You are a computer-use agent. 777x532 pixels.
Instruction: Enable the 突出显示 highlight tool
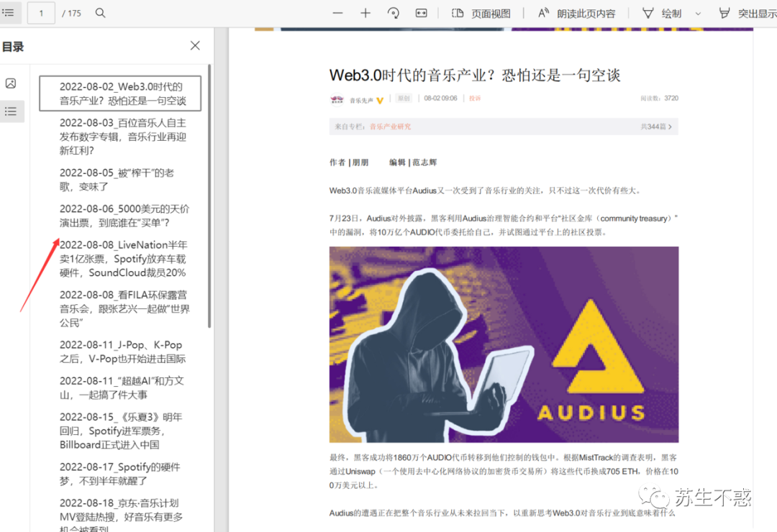pos(748,14)
